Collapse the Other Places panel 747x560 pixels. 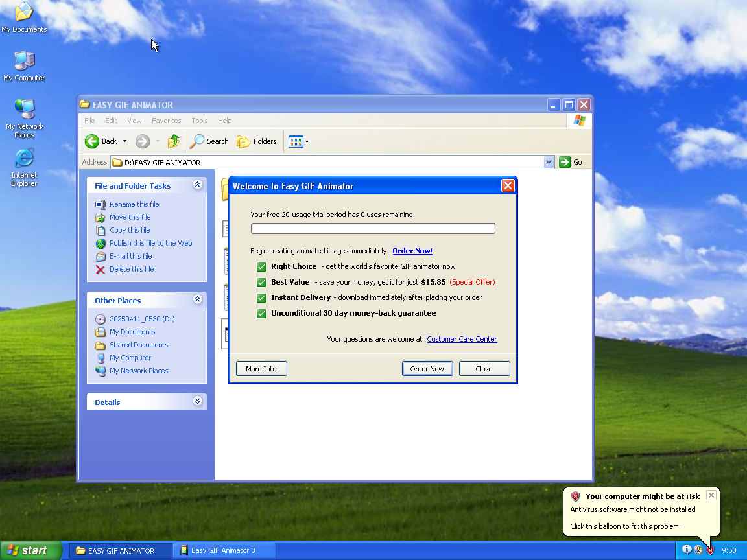[x=197, y=299]
